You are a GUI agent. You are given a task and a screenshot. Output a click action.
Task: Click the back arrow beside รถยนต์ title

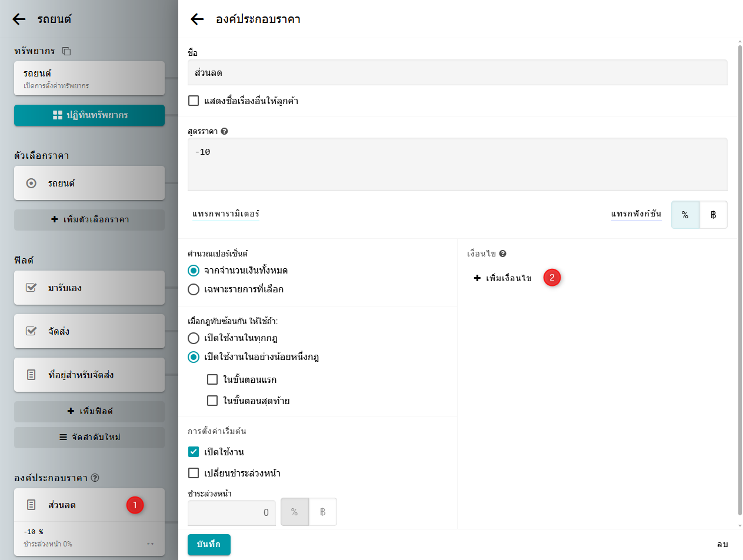[x=19, y=19]
